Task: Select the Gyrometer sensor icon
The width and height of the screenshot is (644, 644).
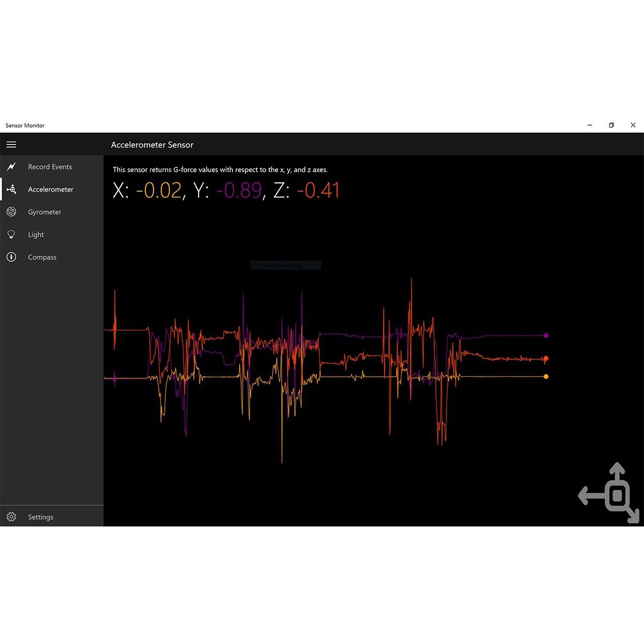Action: point(11,211)
